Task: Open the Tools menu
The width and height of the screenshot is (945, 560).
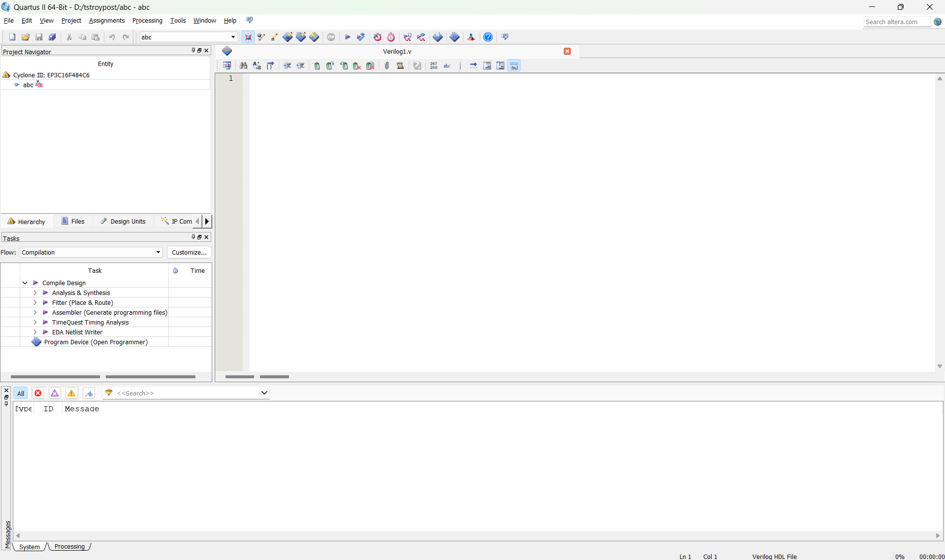Action: tap(178, 20)
